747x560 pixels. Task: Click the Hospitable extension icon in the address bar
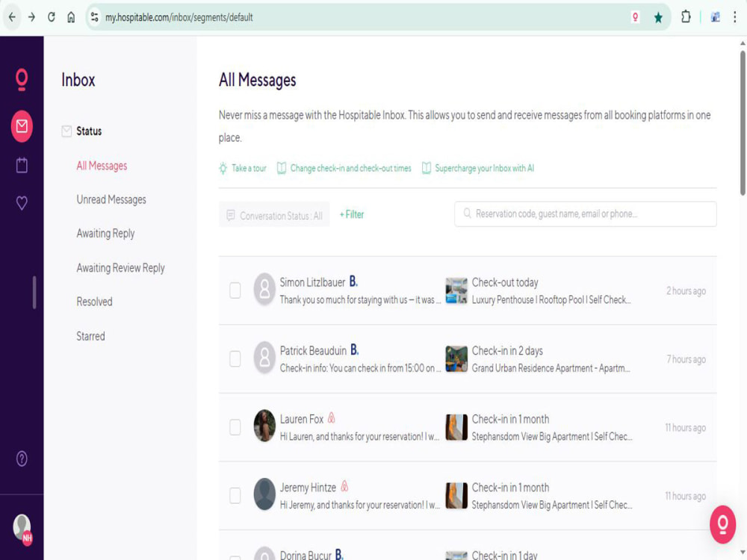pyautogui.click(x=635, y=18)
